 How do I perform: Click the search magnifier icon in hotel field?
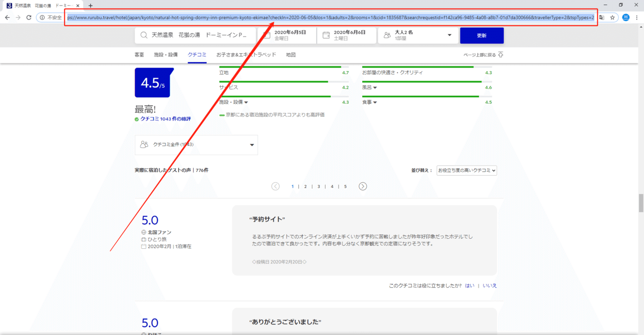144,35
